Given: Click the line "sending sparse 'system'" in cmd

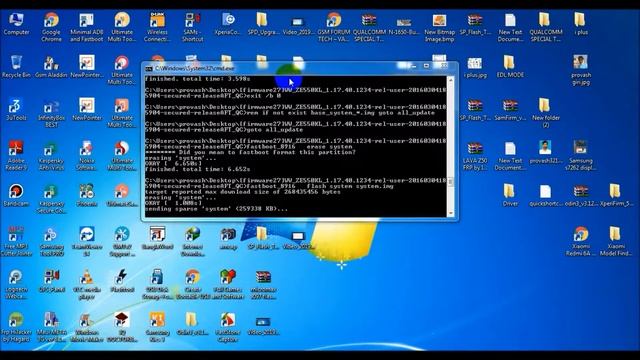Looking at the screenshot, I should [216, 209].
